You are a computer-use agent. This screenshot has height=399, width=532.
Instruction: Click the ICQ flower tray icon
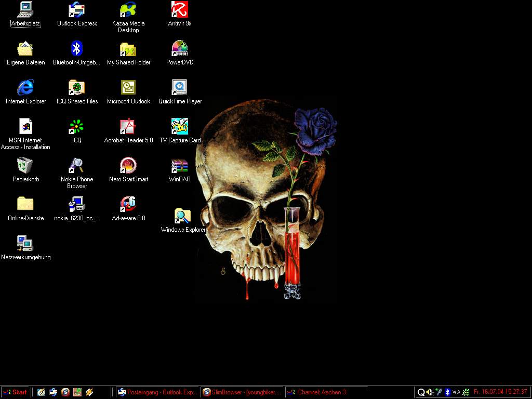(x=466, y=393)
